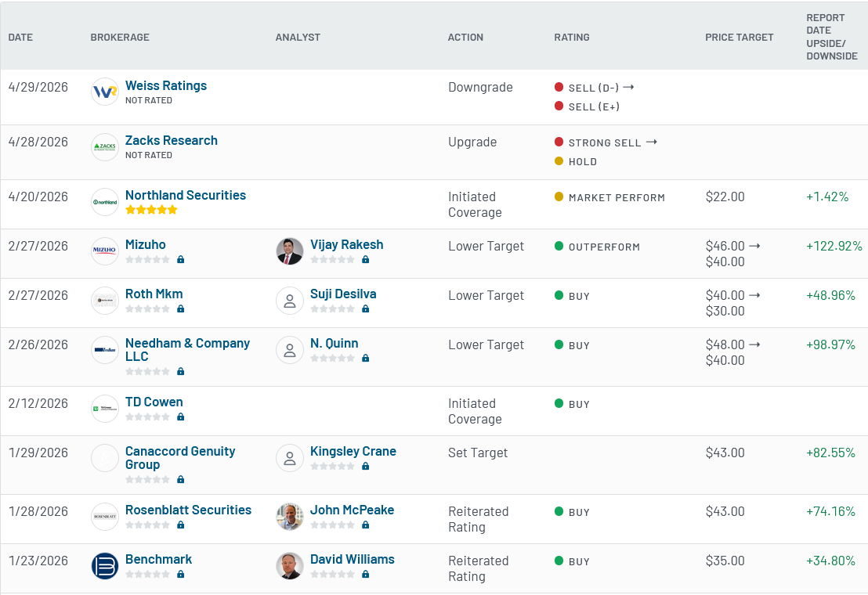Click the PRICE TARGET column header

point(739,37)
